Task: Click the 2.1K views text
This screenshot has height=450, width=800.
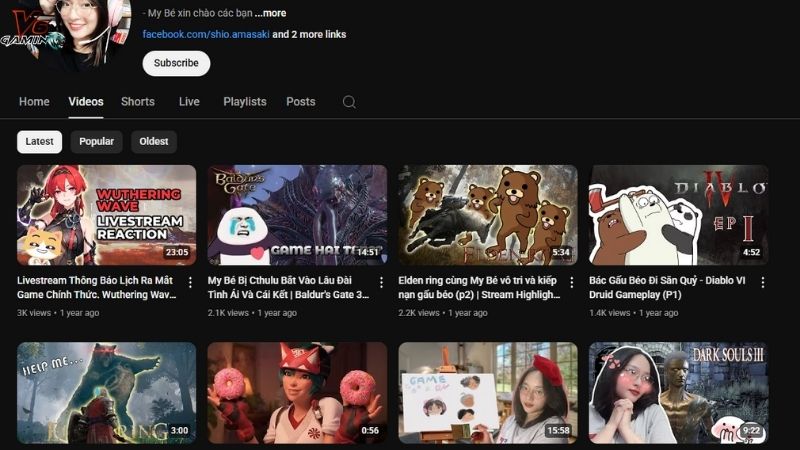Action: click(228, 313)
